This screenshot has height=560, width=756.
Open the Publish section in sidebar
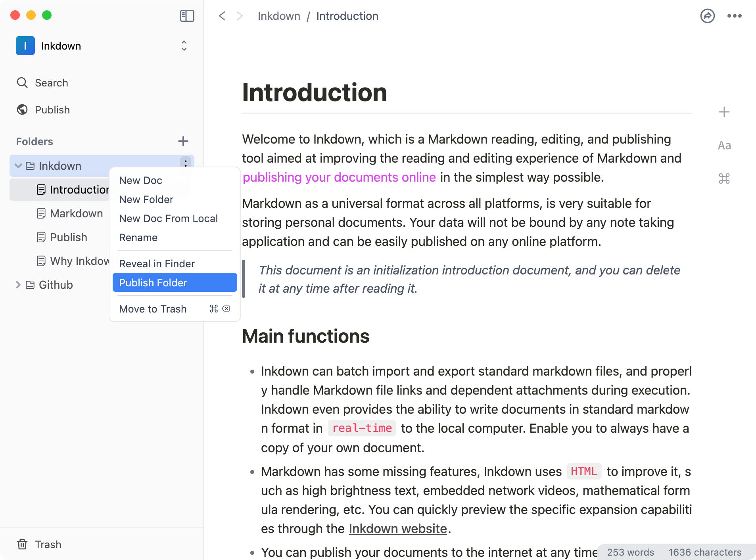point(52,110)
